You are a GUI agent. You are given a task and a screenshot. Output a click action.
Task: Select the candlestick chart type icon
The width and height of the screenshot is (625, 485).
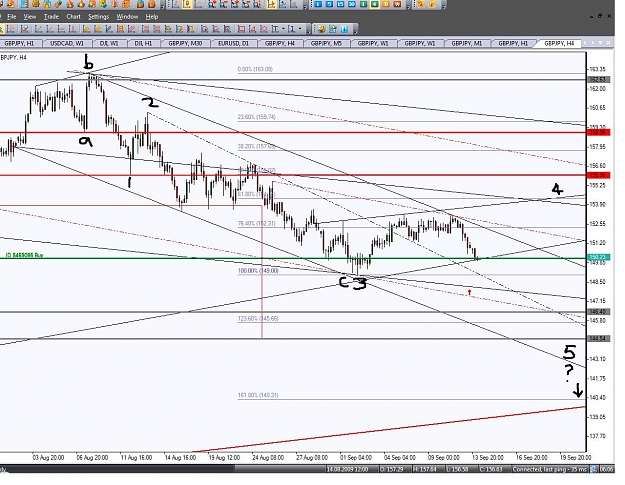pyautogui.click(x=187, y=4)
